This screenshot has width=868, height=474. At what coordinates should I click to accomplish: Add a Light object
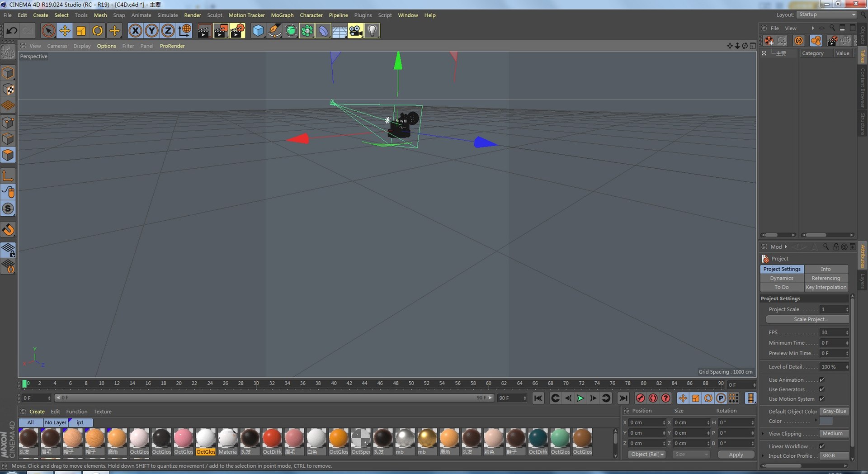point(372,31)
